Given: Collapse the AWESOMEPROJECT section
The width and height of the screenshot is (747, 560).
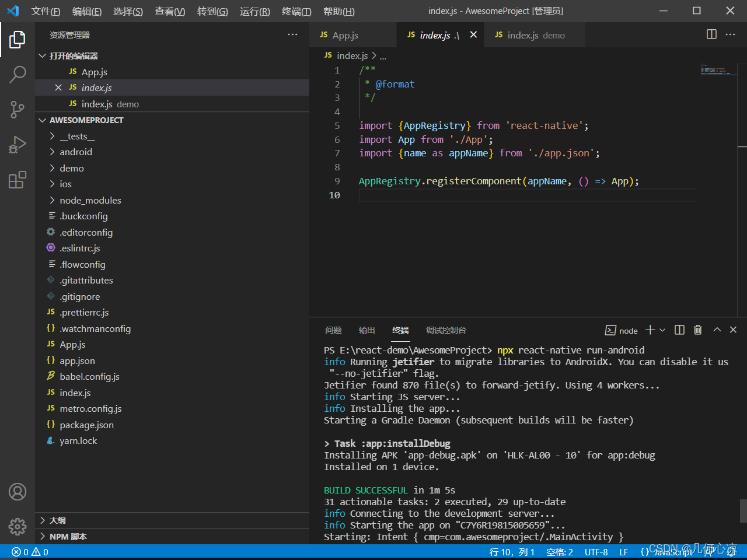Looking at the screenshot, I should (86, 120).
